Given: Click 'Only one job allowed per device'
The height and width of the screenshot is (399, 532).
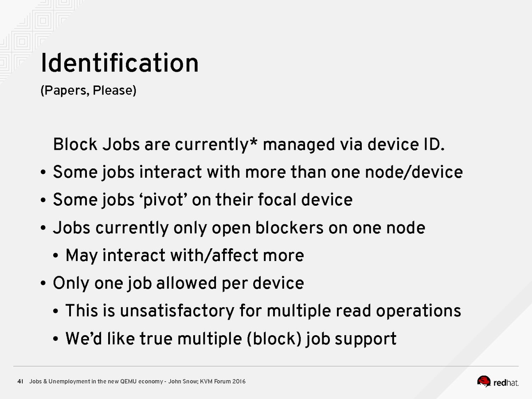Looking at the screenshot, I should pyautogui.click(x=178, y=283).
